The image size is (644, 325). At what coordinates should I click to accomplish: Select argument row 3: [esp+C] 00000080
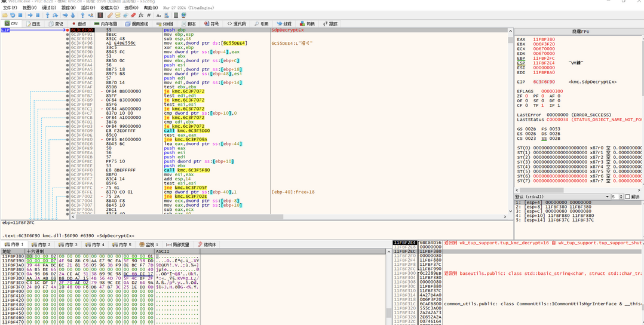point(579,211)
